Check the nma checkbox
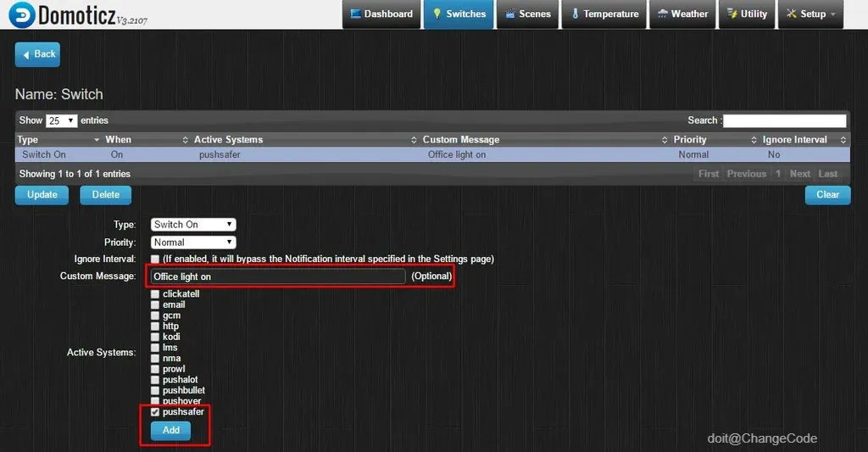868x452 pixels. click(155, 359)
